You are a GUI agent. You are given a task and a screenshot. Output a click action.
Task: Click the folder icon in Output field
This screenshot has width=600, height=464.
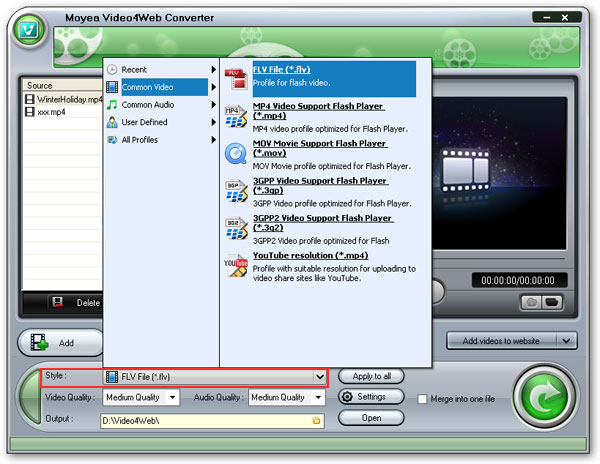point(316,421)
